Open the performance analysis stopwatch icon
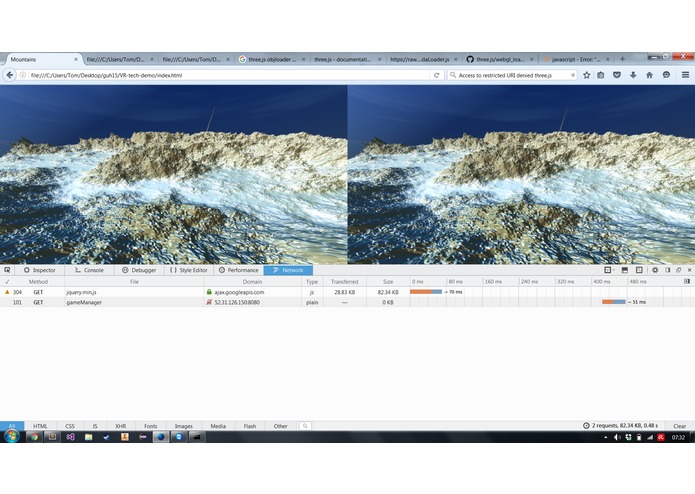The width and height of the screenshot is (695, 494). pyautogui.click(x=586, y=426)
